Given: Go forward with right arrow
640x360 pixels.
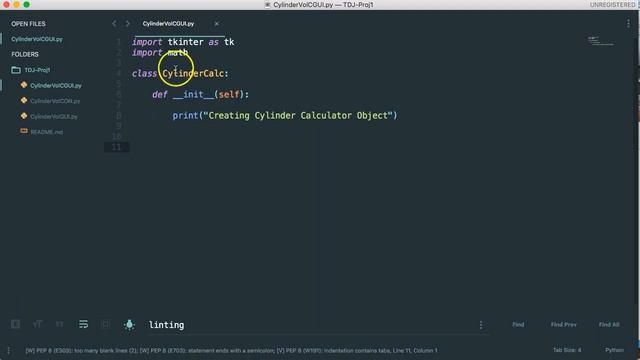Looking at the screenshot, I should pyautogui.click(x=128, y=24).
